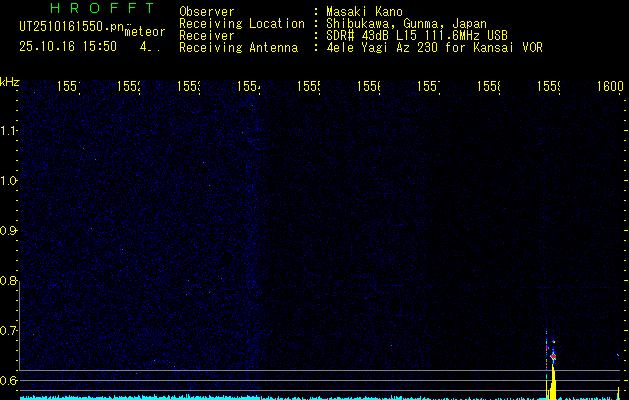Click the 1552 time axis marker
This screenshot has width=629, height=400.
(129, 86)
